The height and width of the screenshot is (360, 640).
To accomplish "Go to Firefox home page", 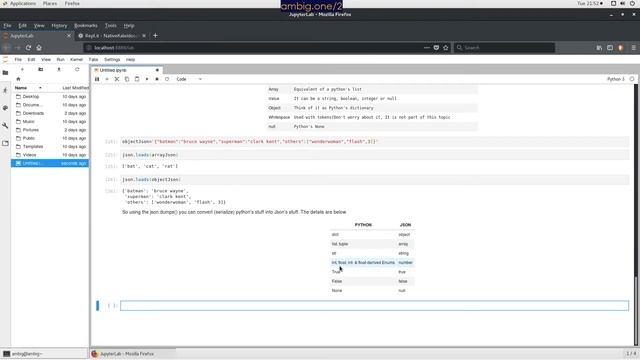I will click(x=39, y=48).
